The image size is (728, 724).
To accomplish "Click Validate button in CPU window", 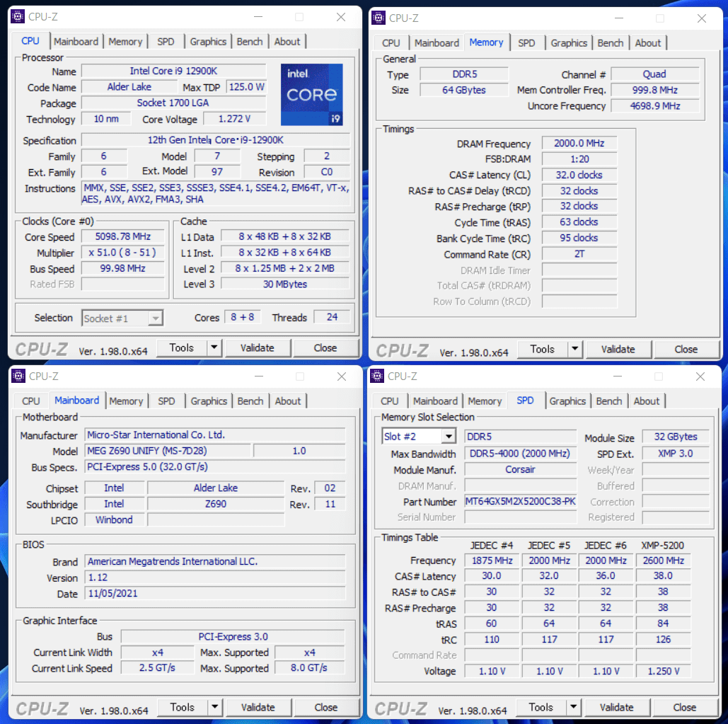I will pyautogui.click(x=258, y=347).
